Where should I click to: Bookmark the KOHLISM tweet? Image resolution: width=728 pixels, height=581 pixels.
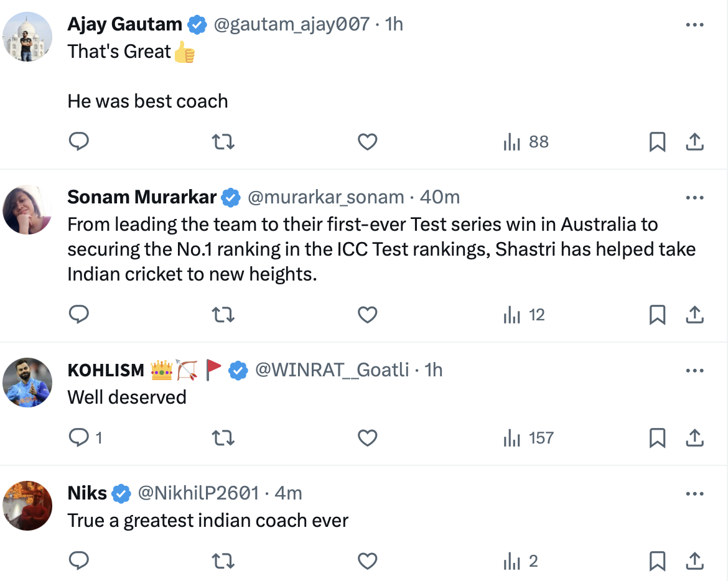[657, 438]
